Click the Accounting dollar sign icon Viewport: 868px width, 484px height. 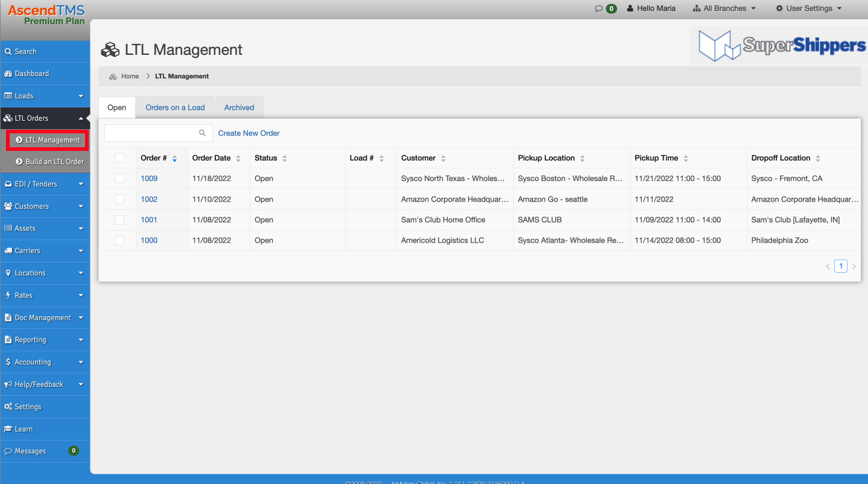click(8, 363)
